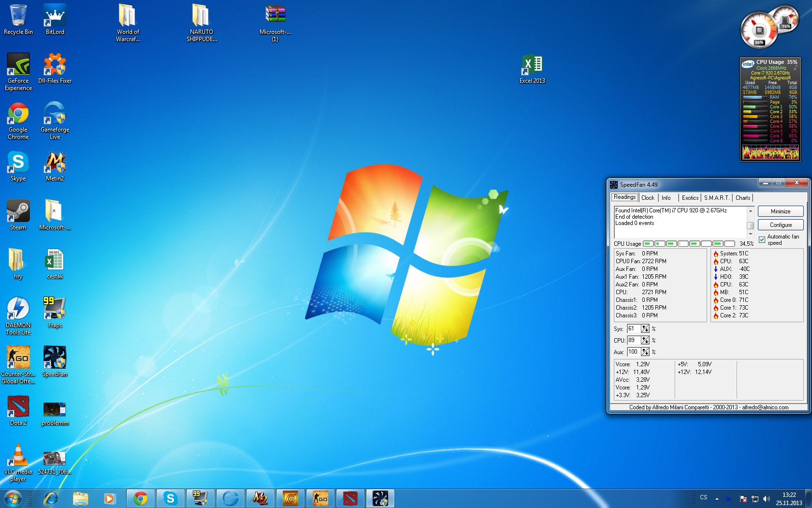Select the Dota 2 desktop shortcut
This screenshot has height=508, width=812.
(18, 410)
